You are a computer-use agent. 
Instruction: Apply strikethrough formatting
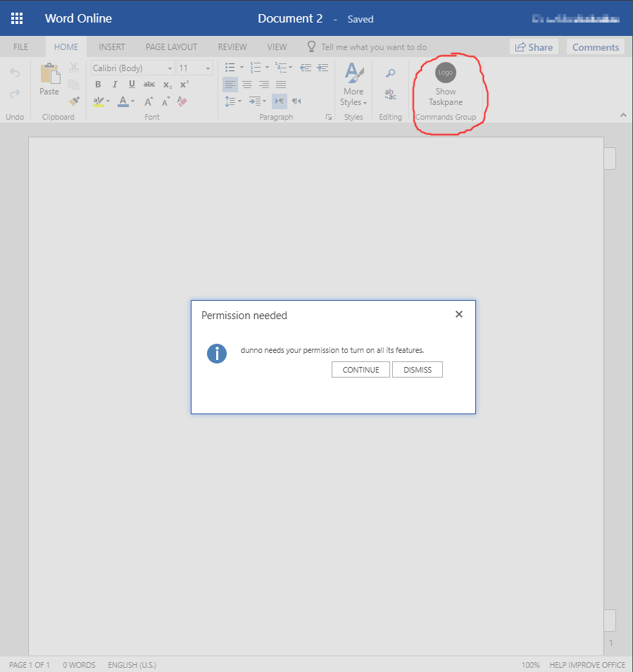click(149, 85)
